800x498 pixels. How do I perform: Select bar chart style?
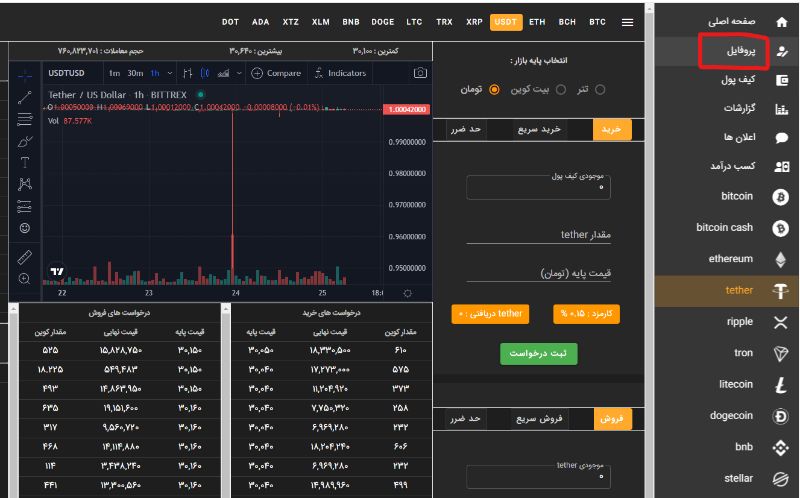pos(187,73)
